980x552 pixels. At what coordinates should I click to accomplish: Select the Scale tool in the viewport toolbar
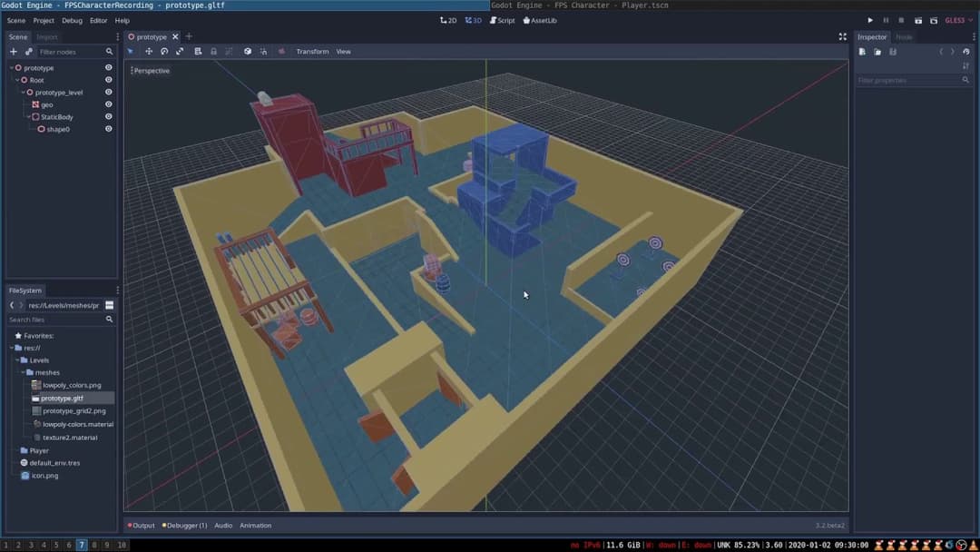click(180, 51)
